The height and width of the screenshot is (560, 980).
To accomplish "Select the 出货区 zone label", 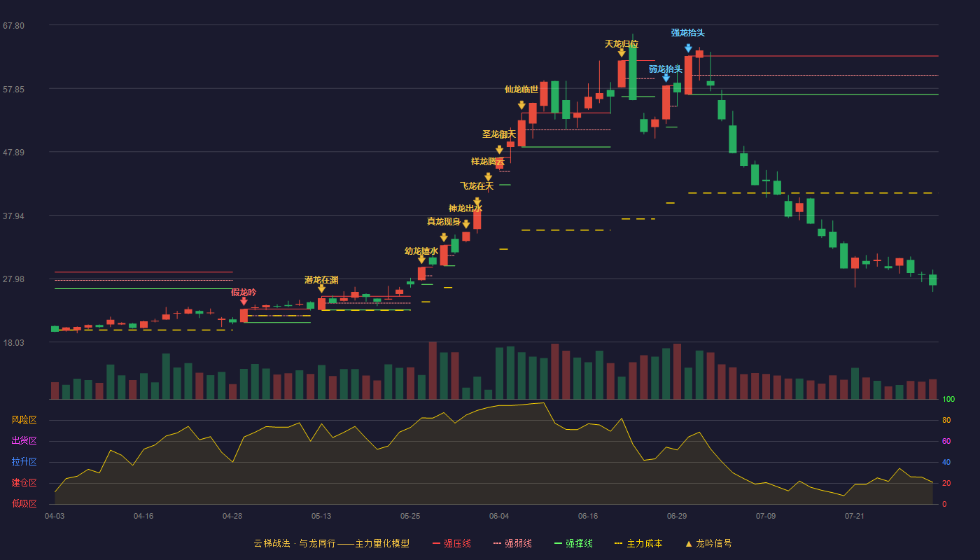I will click(24, 441).
